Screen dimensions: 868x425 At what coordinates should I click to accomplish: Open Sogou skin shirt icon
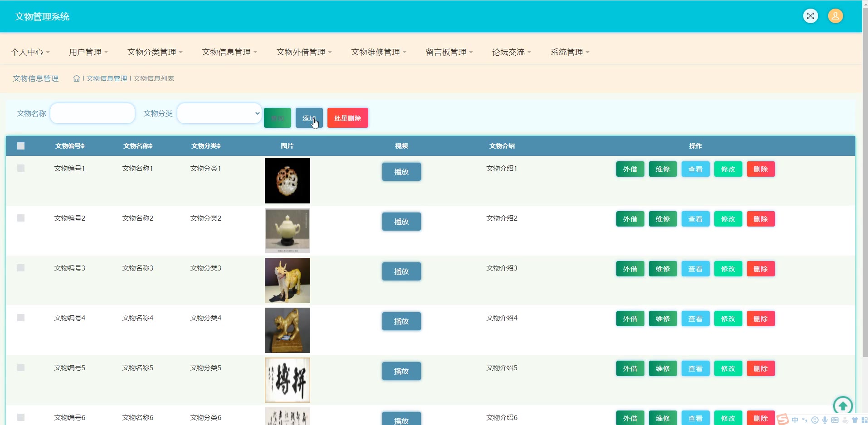pyautogui.click(x=855, y=420)
